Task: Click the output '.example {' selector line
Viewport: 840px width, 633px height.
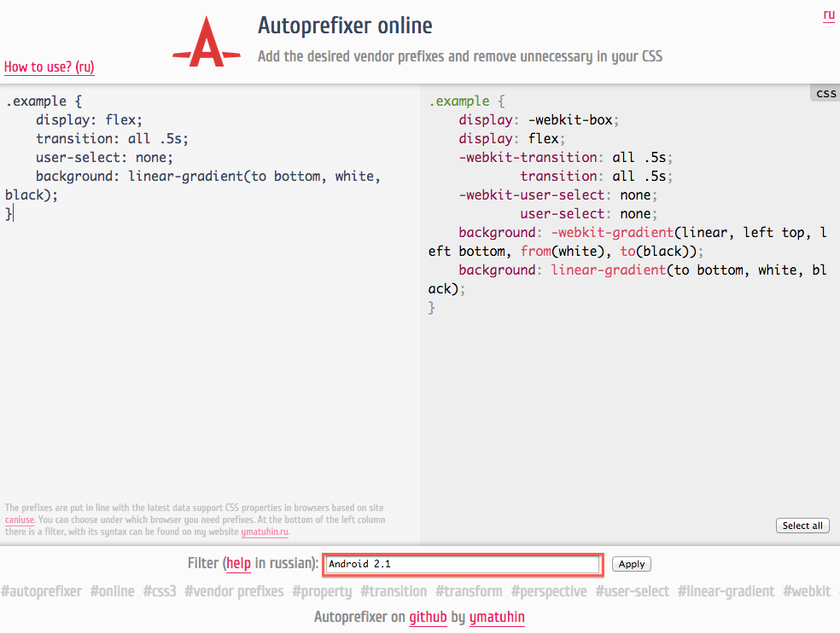Action: coord(467,102)
